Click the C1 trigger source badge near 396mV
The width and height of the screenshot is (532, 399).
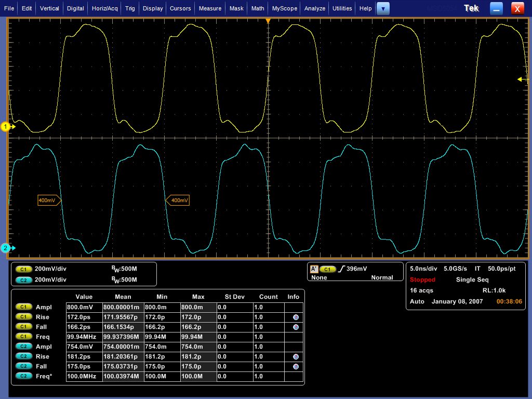click(327, 269)
